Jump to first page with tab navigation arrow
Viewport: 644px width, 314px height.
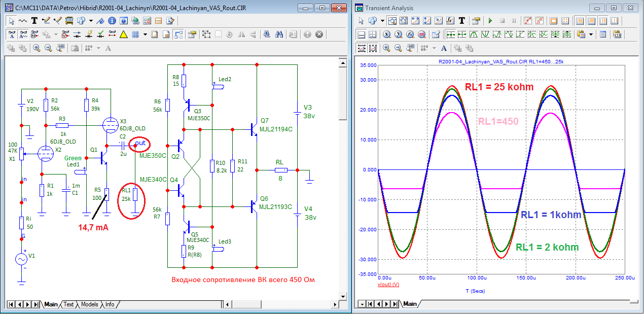[x=11, y=304]
